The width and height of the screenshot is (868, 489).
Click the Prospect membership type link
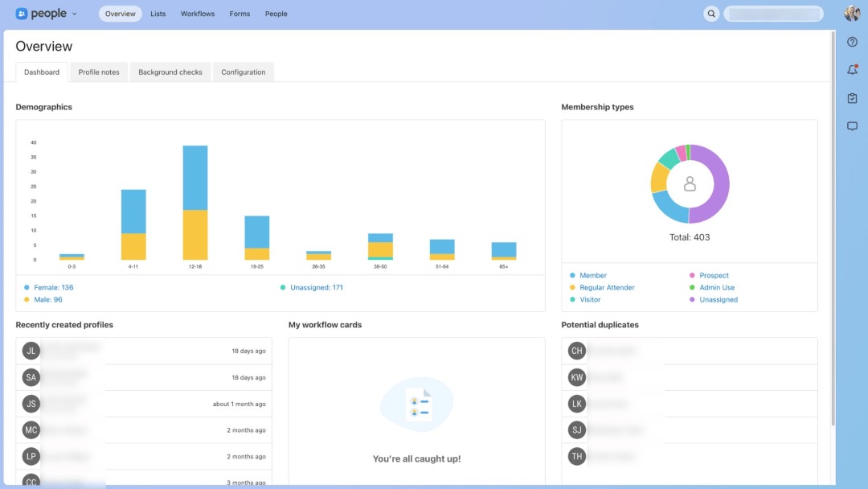tap(714, 275)
